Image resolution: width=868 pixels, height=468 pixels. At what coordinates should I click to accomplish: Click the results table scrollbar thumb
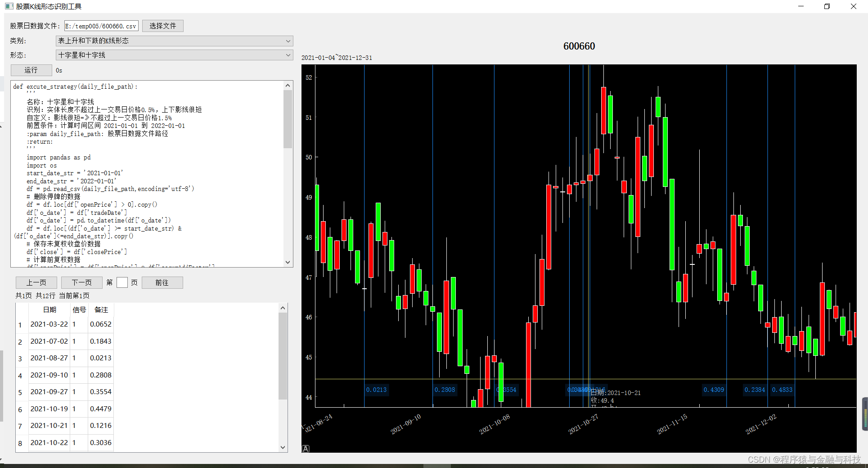[x=283, y=356]
